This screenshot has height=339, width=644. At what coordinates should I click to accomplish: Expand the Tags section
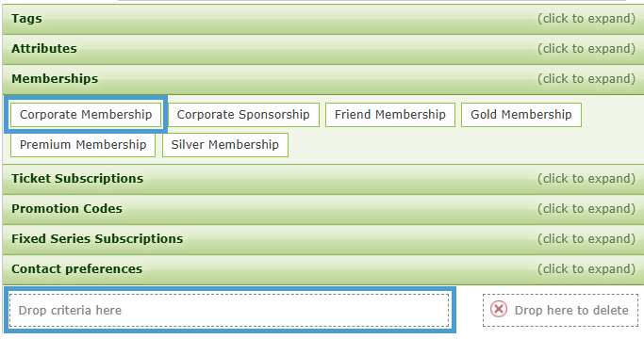coord(323,19)
